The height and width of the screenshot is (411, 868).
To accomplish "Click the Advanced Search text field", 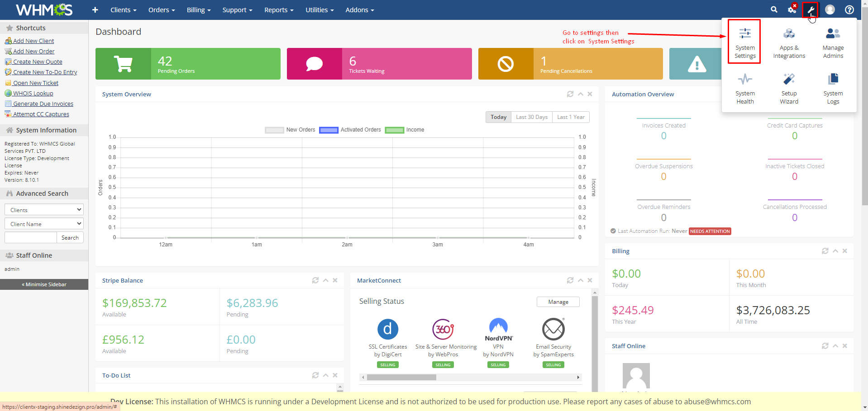I will [x=30, y=238].
